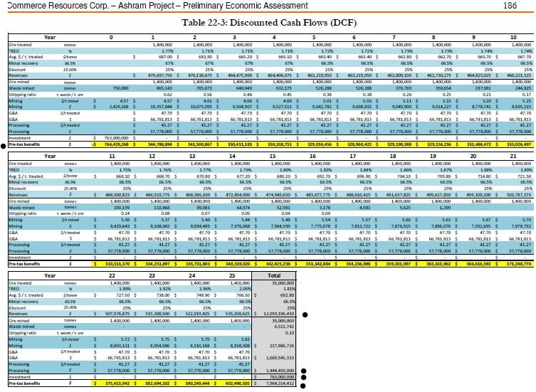Select Year 1 pre-tax benefits 344,780,894
Screen dimensions: 536x392
pyautogui.click(x=159, y=144)
